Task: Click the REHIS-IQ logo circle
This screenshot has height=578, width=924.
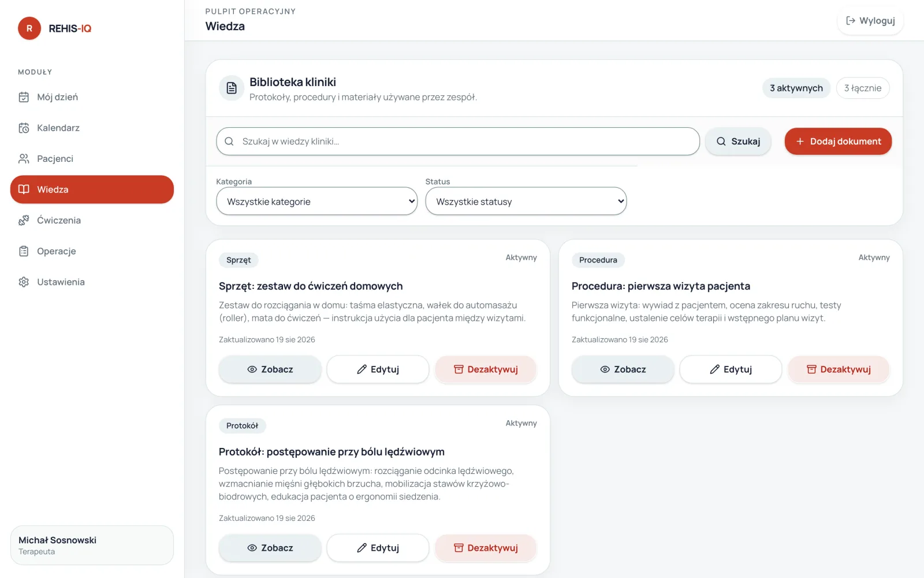Action: coord(29,28)
